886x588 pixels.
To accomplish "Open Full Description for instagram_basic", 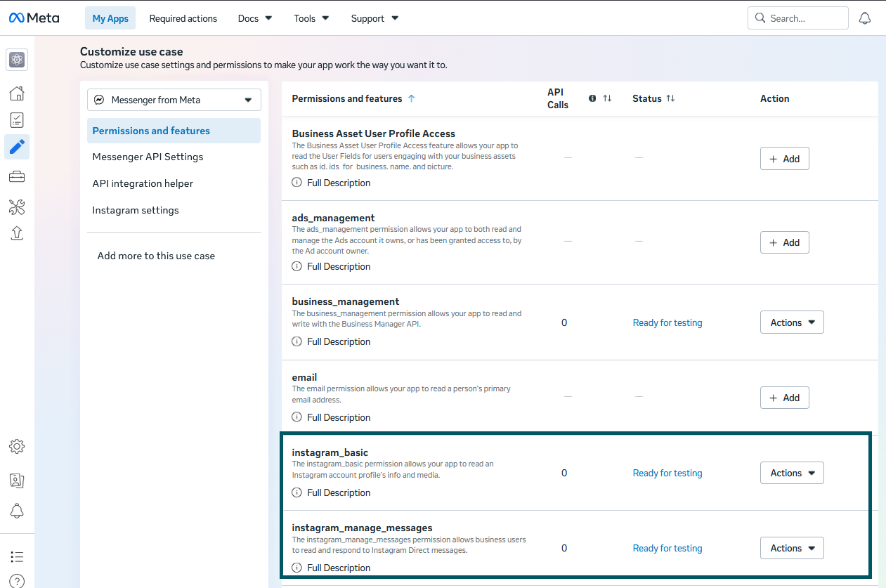I will [x=339, y=492].
